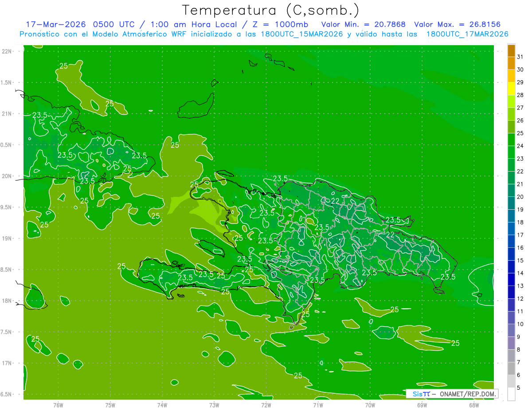Click the '0.5N' latitude axis label
532x411 pixels.
point(7,145)
